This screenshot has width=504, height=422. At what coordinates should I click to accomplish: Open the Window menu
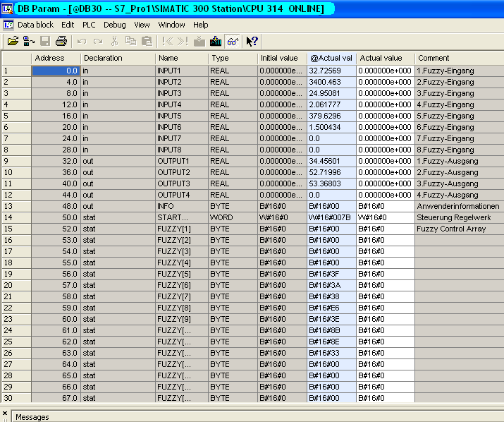point(171,25)
